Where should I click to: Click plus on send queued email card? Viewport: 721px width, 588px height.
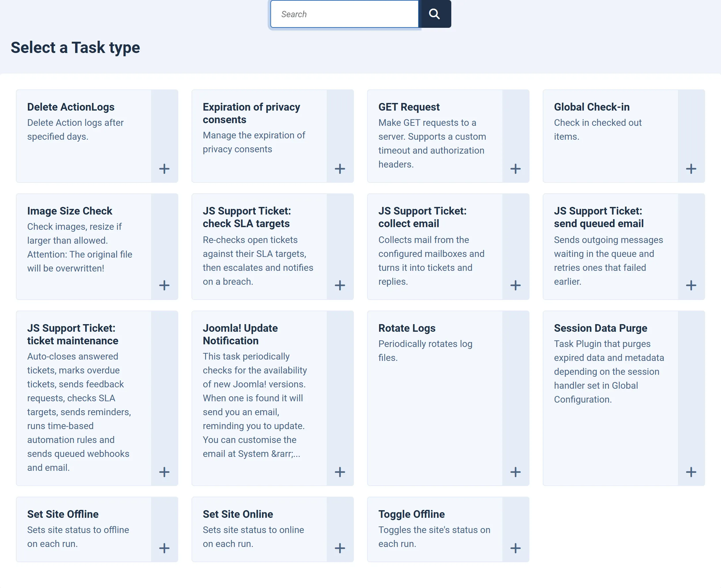coord(691,285)
